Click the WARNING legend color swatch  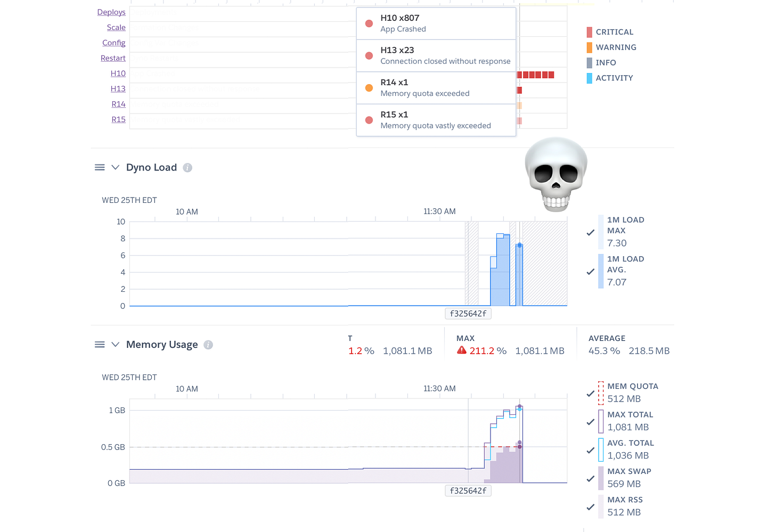tap(590, 47)
